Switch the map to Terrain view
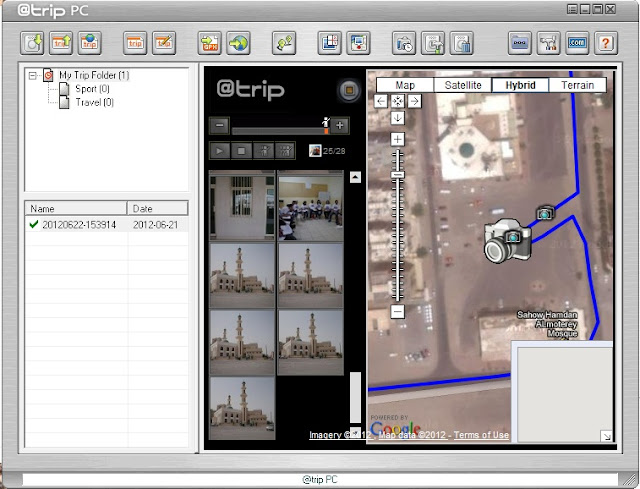This screenshot has width=640, height=489. click(578, 85)
